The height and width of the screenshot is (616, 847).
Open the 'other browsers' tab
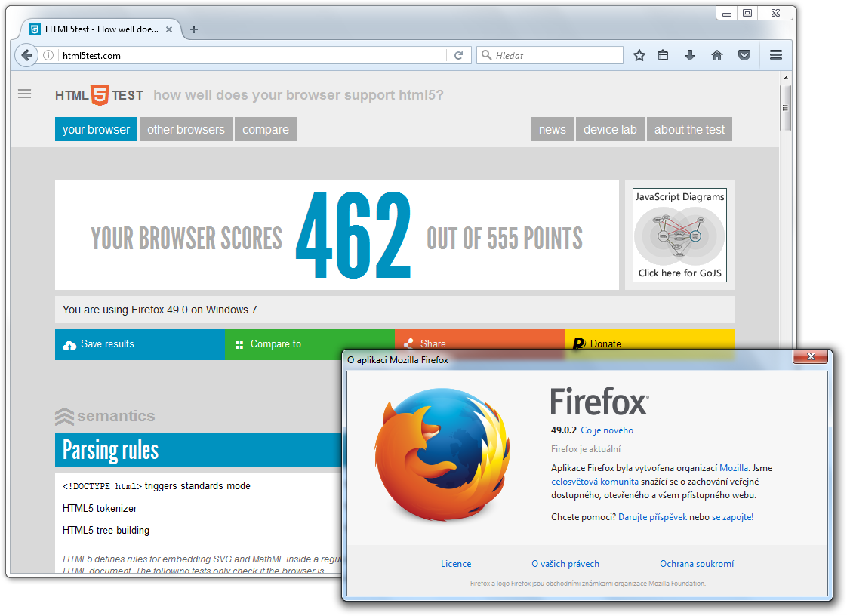pyautogui.click(x=186, y=129)
